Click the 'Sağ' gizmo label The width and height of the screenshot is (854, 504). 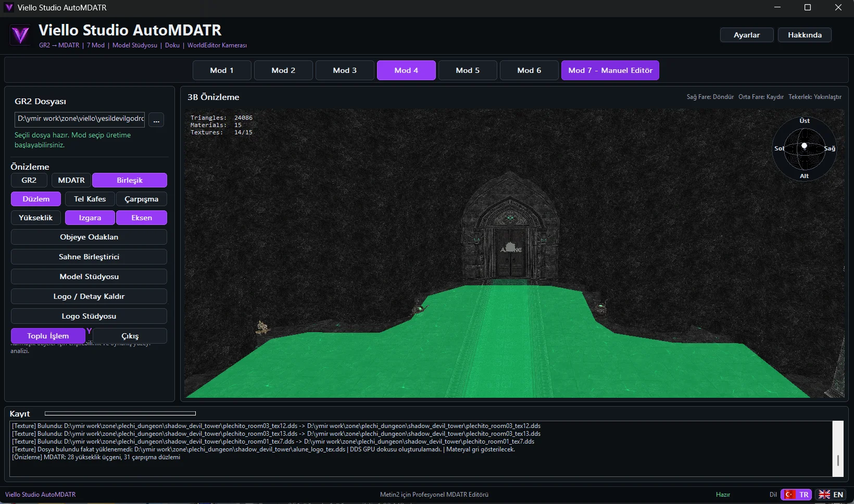point(830,148)
